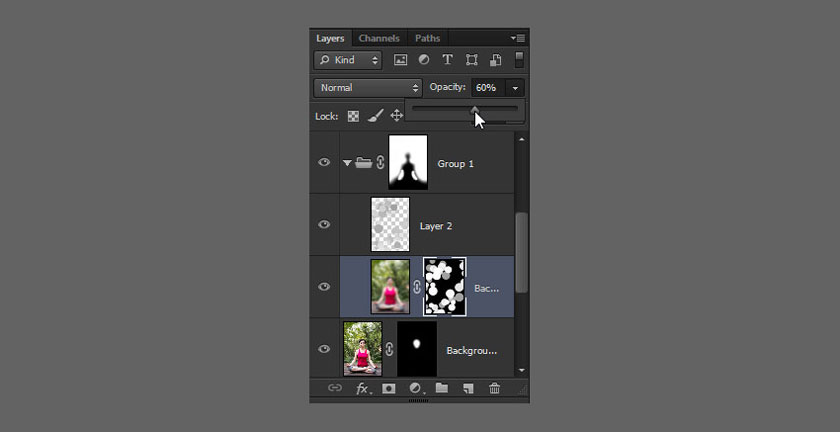Collapse the Group 1 folder

347,162
